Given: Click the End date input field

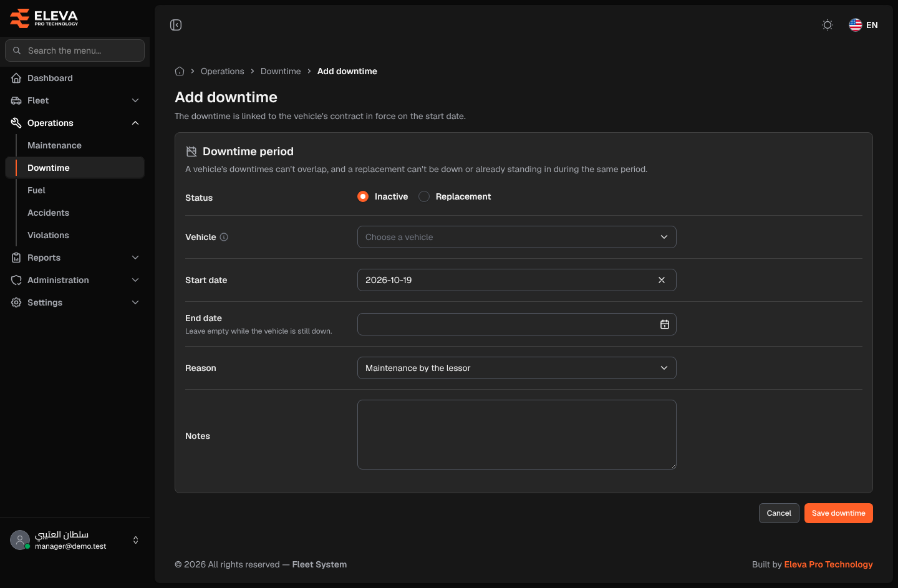Looking at the screenshot, I should 517,324.
